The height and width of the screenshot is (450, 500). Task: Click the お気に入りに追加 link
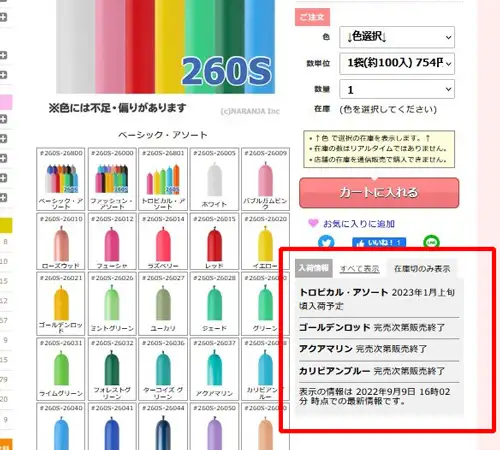359,224
